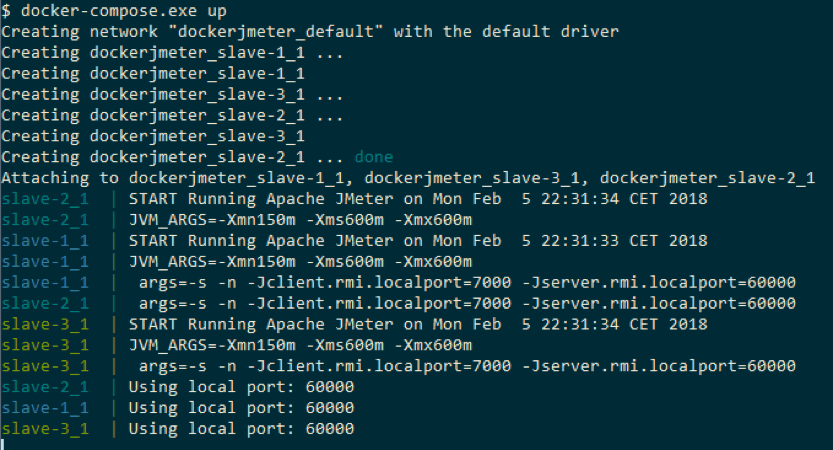Click -Jserver.rmi.localport=60000 on the slave-1_1 line
This screenshot has height=450, width=833.
click(x=659, y=283)
